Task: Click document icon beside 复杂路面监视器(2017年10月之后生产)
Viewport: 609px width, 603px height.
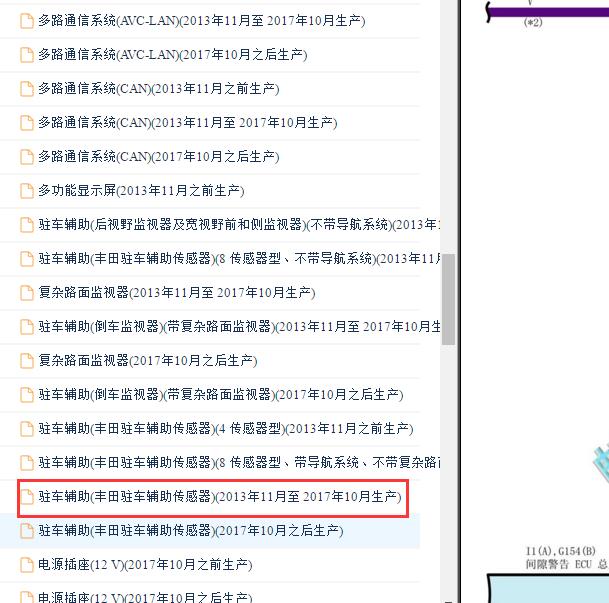Action: (x=27, y=361)
